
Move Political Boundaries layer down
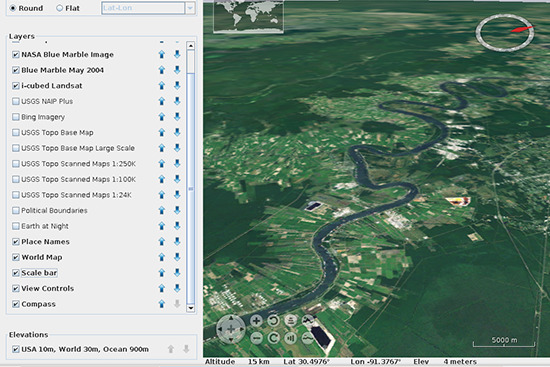pos(177,210)
